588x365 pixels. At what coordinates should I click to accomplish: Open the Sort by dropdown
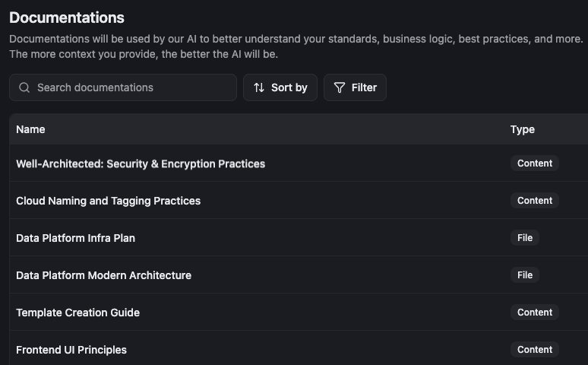pyautogui.click(x=280, y=87)
